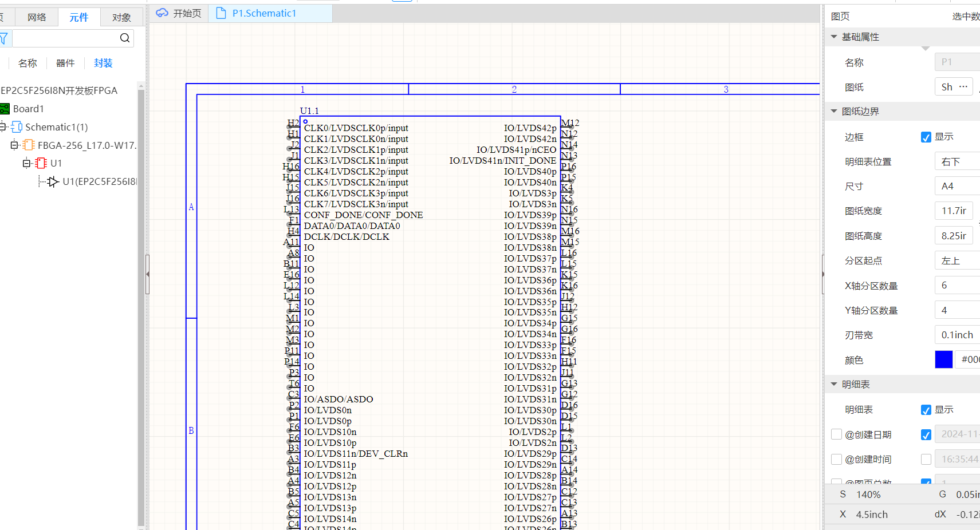Toggle the 边框 显示 checkbox

point(926,137)
